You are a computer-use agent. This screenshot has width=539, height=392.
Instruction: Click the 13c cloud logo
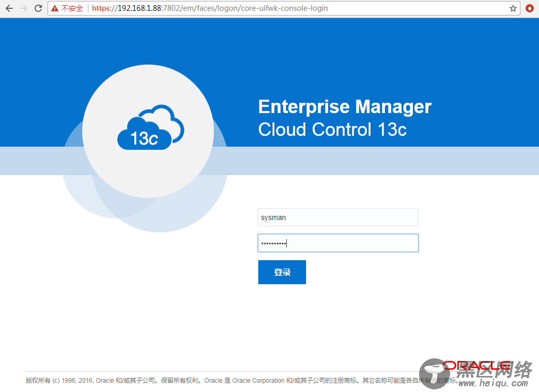click(150, 127)
